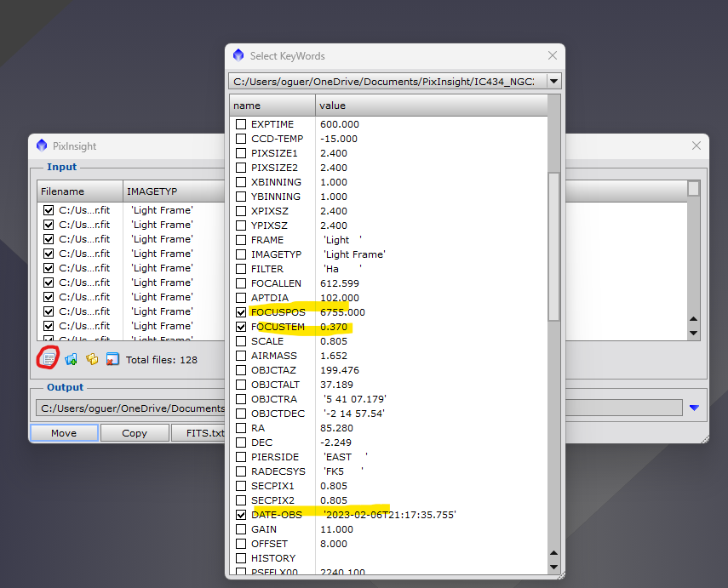Check the OFFSET keyword checkbox
This screenshot has height=588, width=728.
(x=241, y=544)
